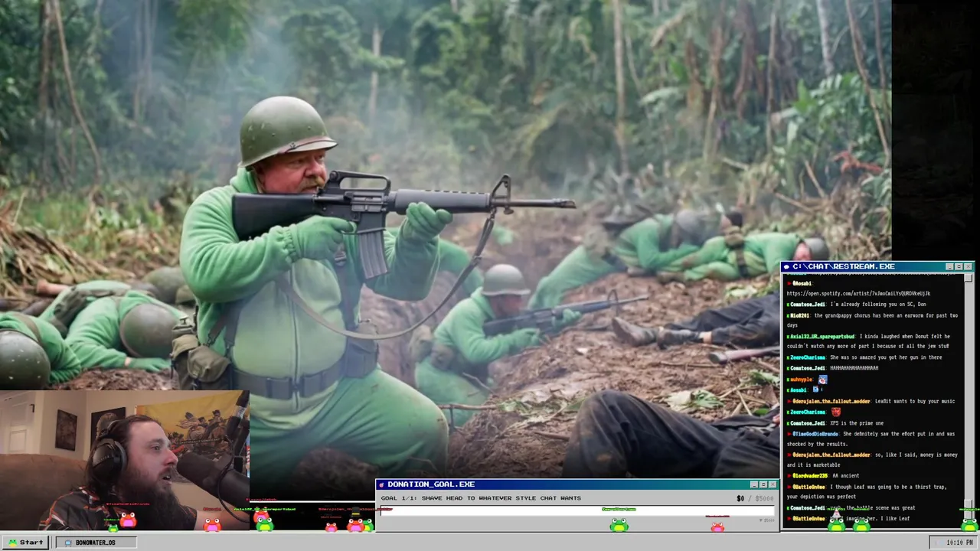Click the DONATION_GOAL.EXE title bar icon
980x551 pixels.
tap(381, 484)
